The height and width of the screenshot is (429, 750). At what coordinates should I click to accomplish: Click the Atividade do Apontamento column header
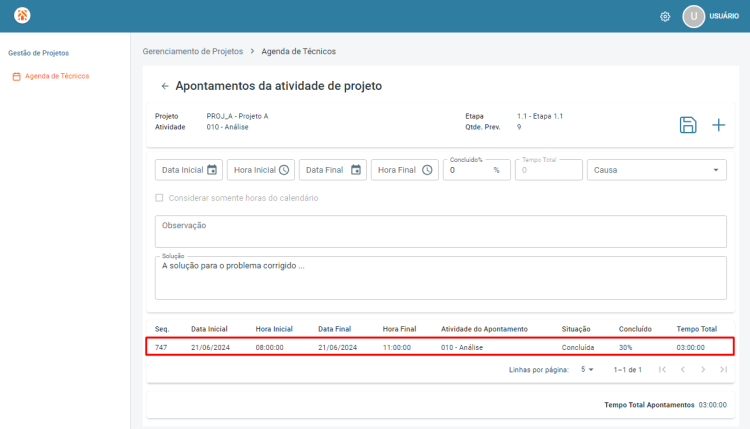(484, 329)
